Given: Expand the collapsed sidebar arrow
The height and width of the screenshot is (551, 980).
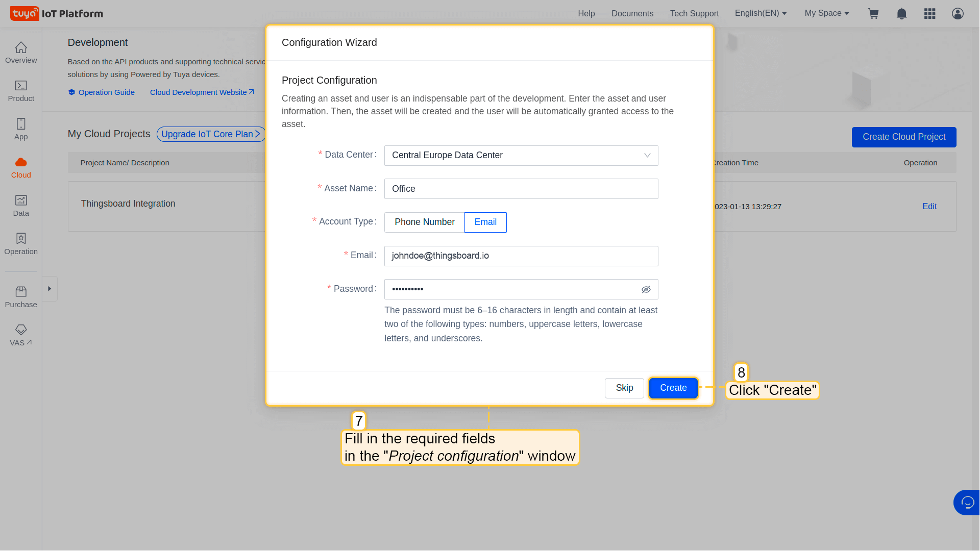Looking at the screenshot, I should tap(50, 289).
